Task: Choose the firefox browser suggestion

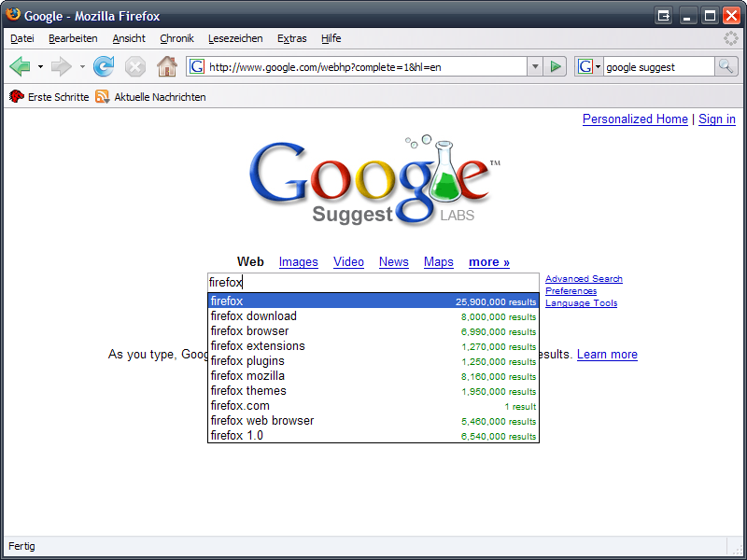Action: [373, 331]
